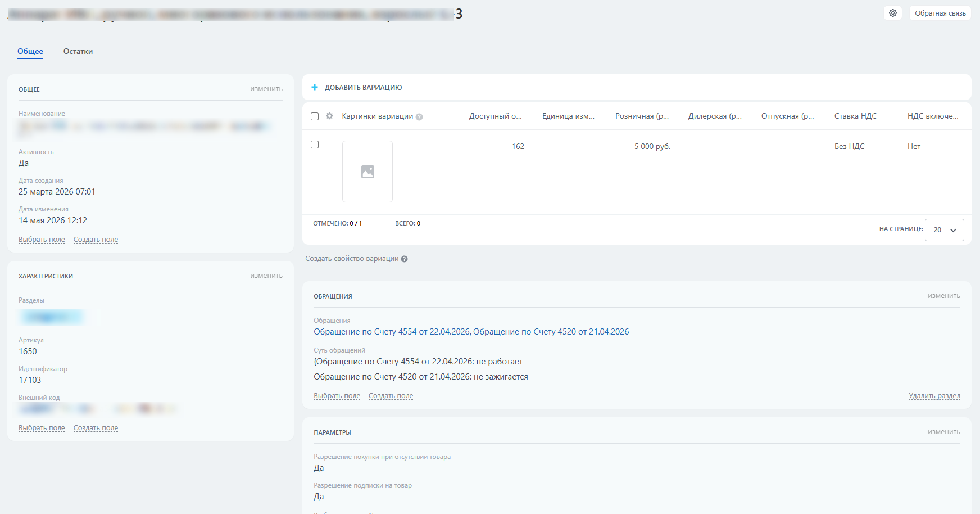Click изменить in the ОБЩЕЕ panel
The image size is (980, 514).
pos(266,89)
